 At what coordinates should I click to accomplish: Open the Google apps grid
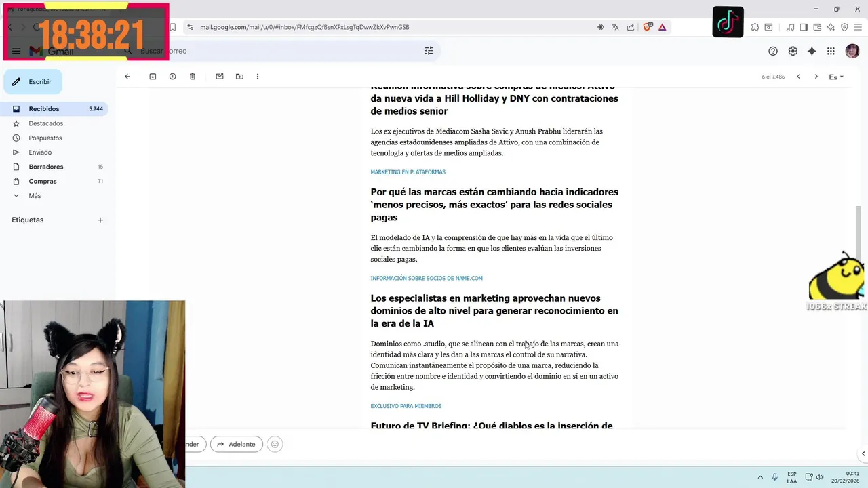(831, 51)
